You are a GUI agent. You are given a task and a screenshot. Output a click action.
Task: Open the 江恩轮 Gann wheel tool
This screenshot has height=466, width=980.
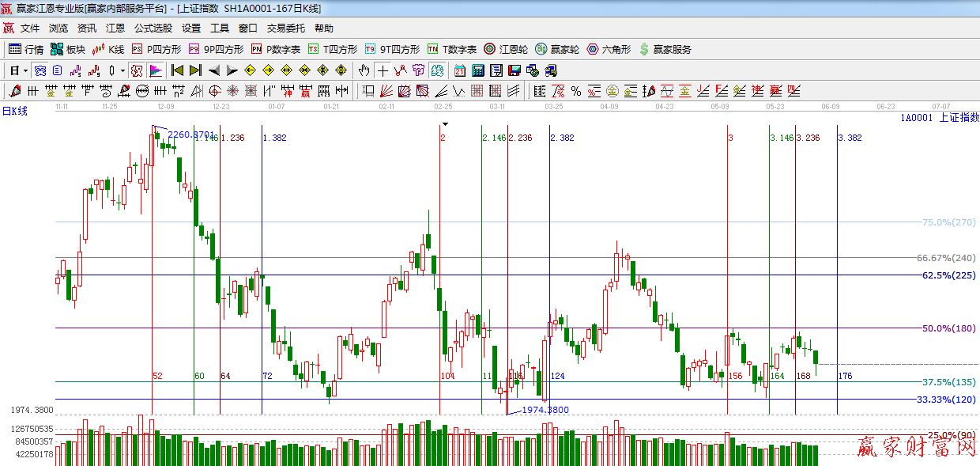tap(507, 49)
